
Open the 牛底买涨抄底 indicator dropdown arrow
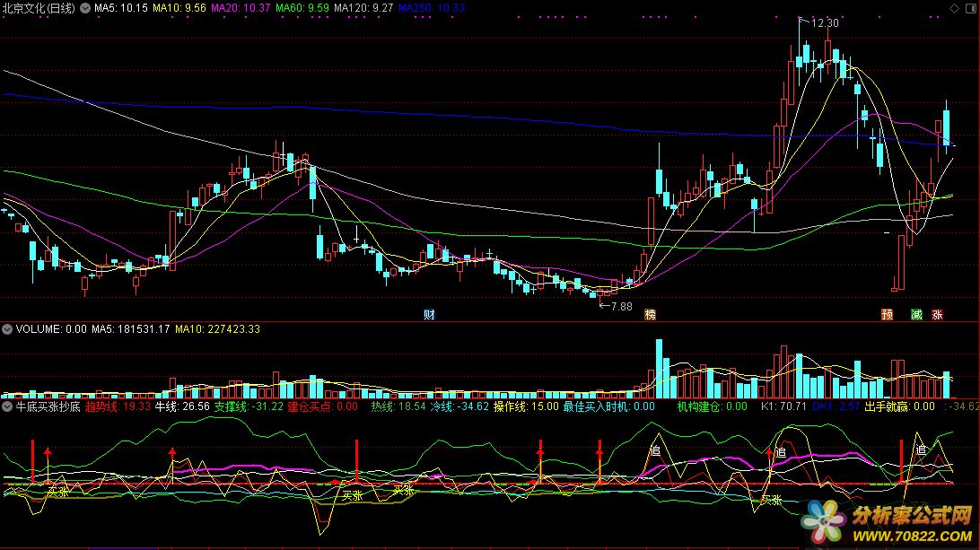pyautogui.click(x=7, y=406)
